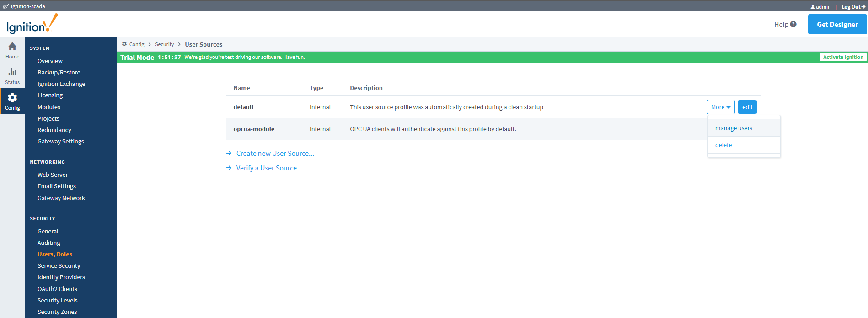Open Auditing under Security

[x=49, y=243]
